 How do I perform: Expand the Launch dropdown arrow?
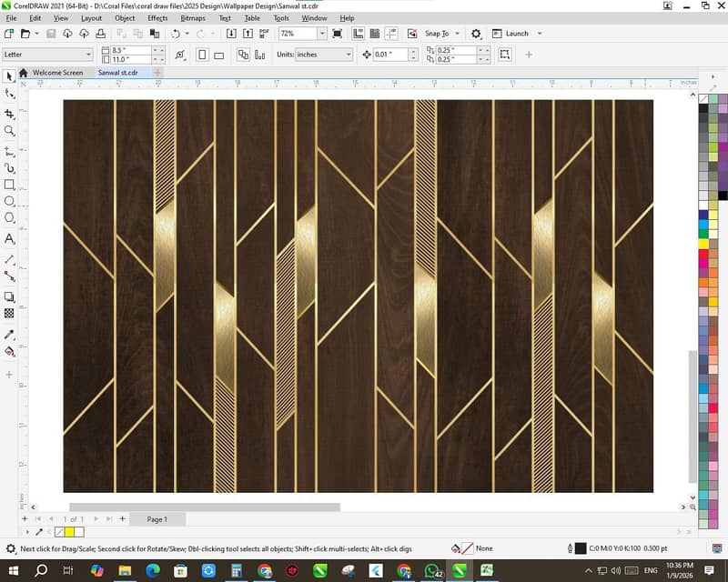(x=540, y=34)
